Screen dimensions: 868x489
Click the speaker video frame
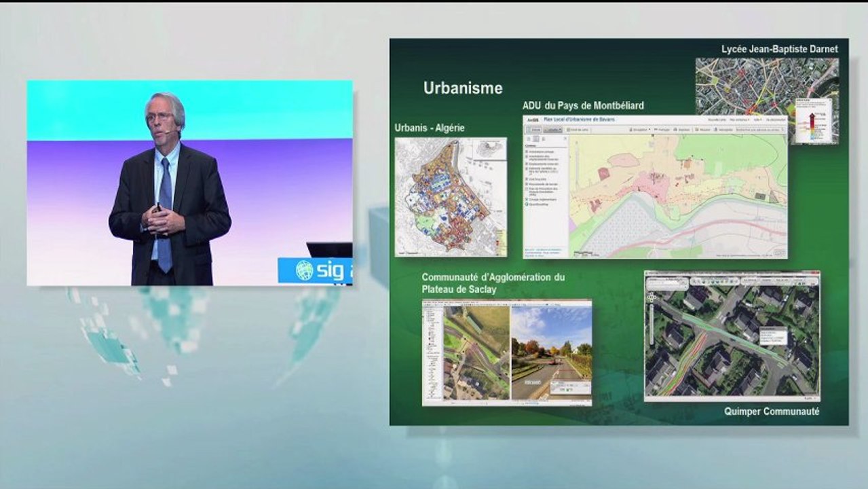pos(190,183)
